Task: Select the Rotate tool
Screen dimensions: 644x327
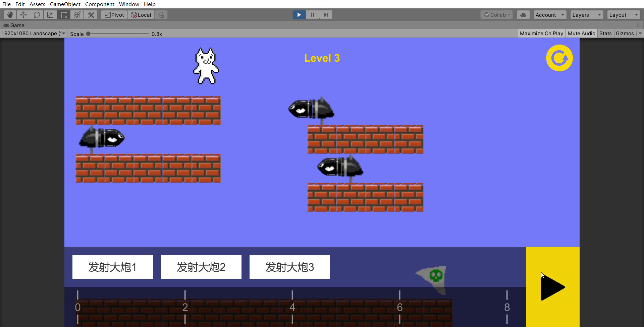Action: click(37, 15)
